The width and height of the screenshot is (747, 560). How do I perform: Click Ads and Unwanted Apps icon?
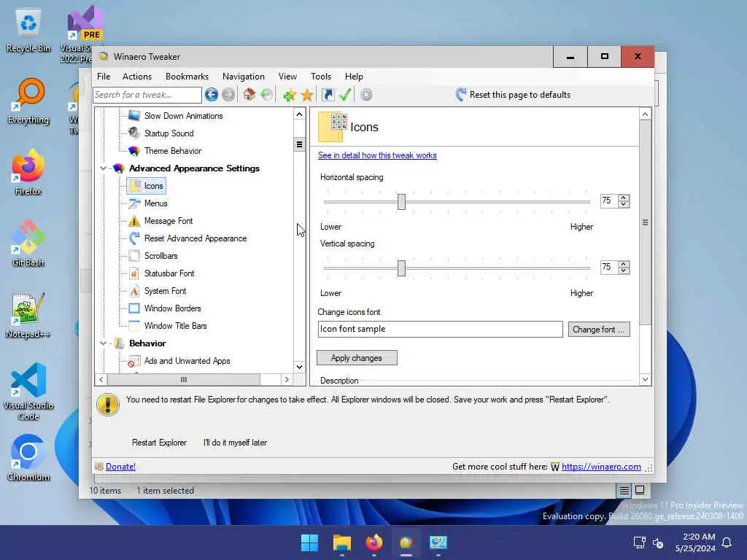coord(134,362)
